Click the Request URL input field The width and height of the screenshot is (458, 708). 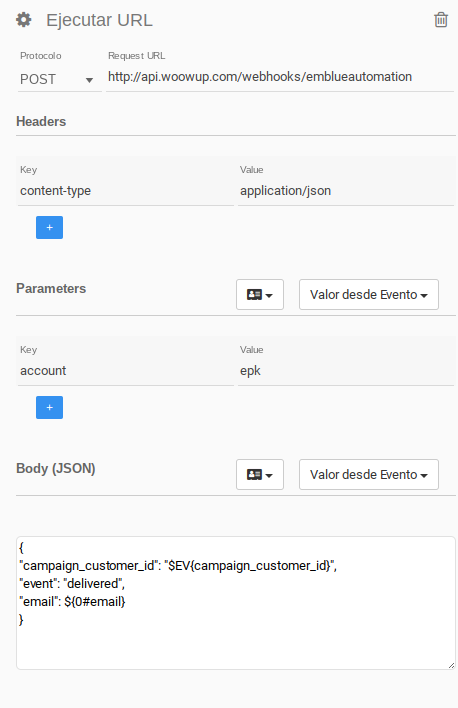tap(280, 77)
